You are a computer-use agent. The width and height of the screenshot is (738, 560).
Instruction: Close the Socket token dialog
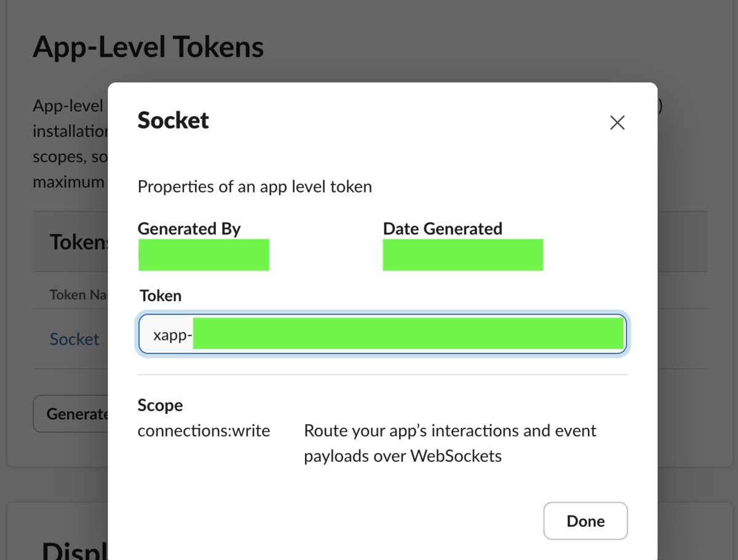pyautogui.click(x=585, y=521)
